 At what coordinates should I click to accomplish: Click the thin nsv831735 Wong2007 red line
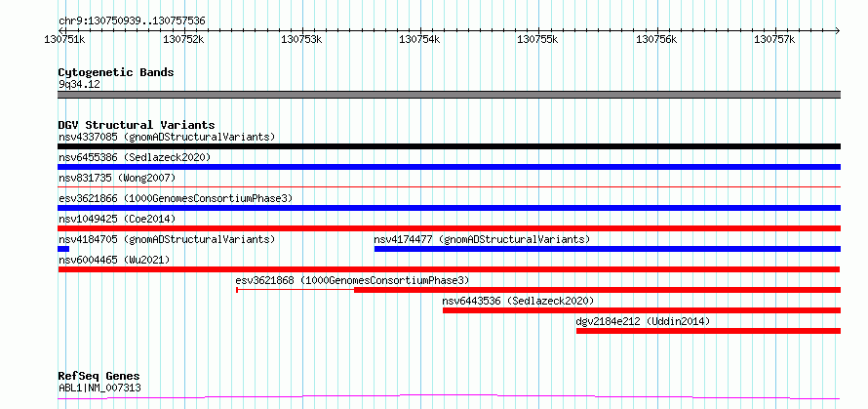coord(449,187)
